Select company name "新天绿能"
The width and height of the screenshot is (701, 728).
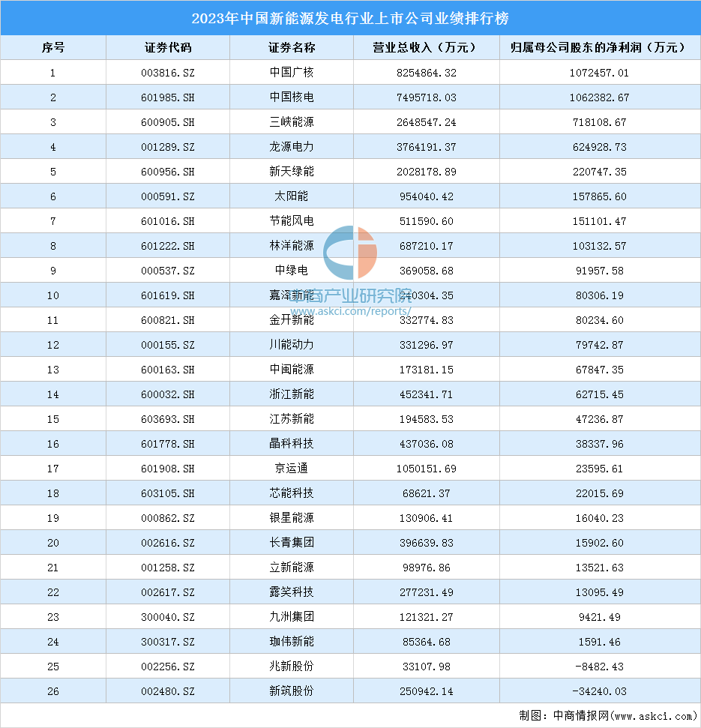292,172
